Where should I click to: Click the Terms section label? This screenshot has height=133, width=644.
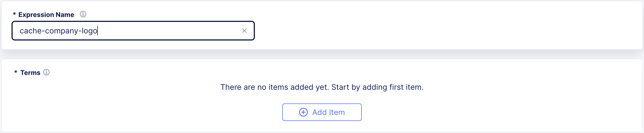pyautogui.click(x=30, y=73)
